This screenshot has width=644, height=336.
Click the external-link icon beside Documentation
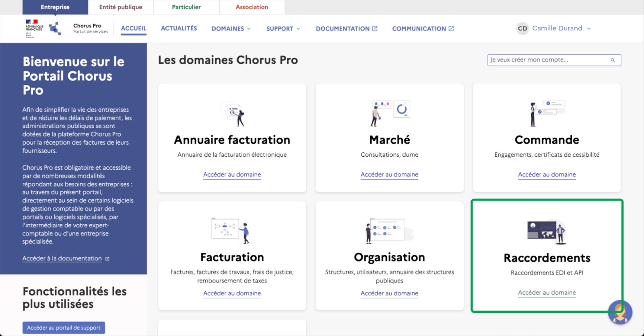click(375, 29)
